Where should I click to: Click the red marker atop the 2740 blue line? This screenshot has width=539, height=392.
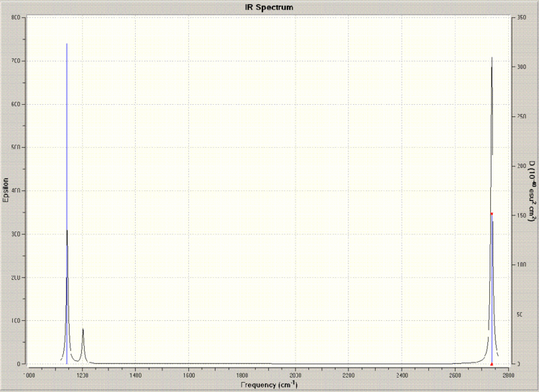(492, 214)
